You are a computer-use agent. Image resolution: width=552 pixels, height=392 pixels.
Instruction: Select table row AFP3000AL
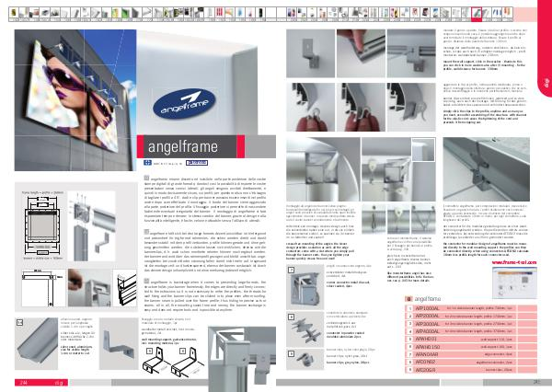[471, 324]
